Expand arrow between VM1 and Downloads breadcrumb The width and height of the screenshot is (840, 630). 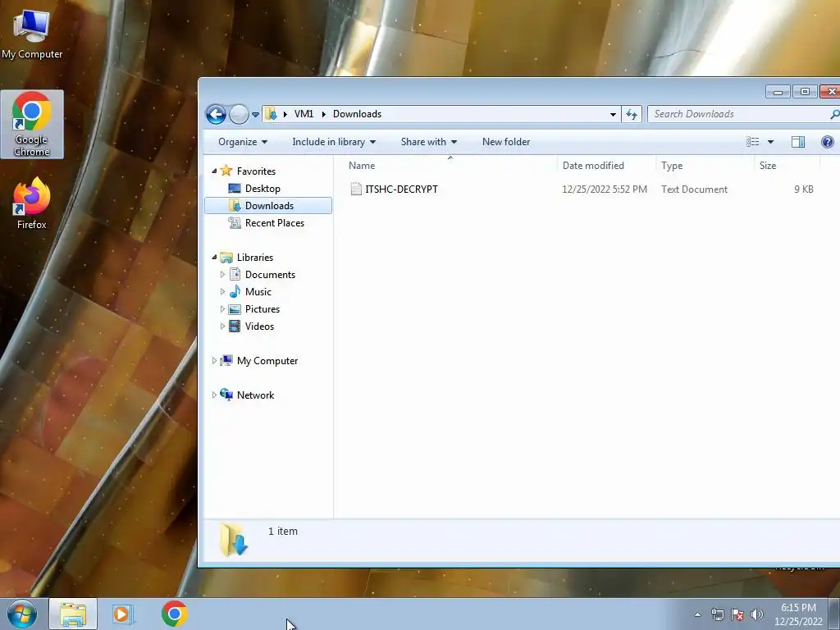[x=323, y=114]
